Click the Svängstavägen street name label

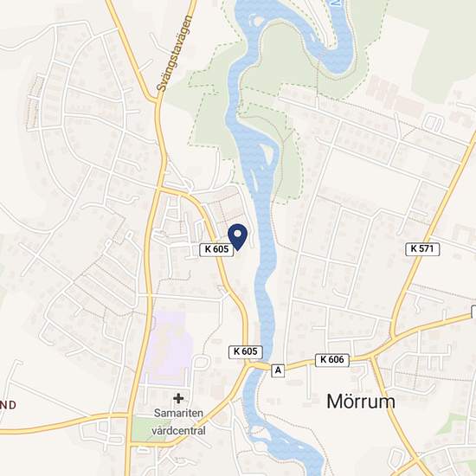tap(175, 54)
